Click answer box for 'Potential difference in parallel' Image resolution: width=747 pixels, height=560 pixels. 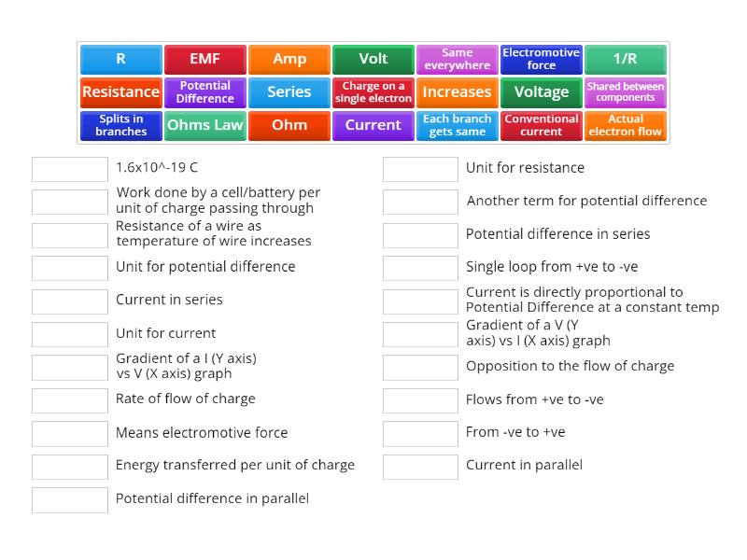[x=70, y=500]
